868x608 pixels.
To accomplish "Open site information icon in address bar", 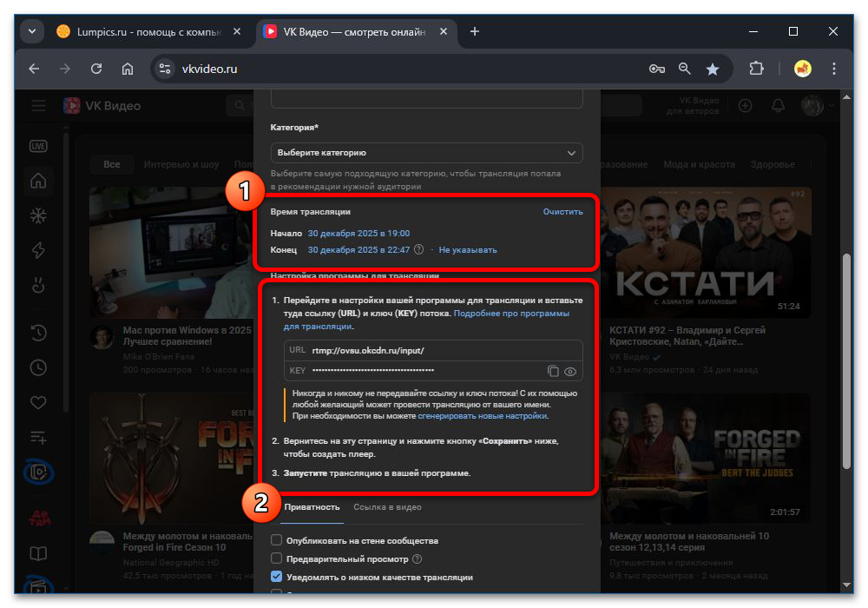I will (164, 69).
